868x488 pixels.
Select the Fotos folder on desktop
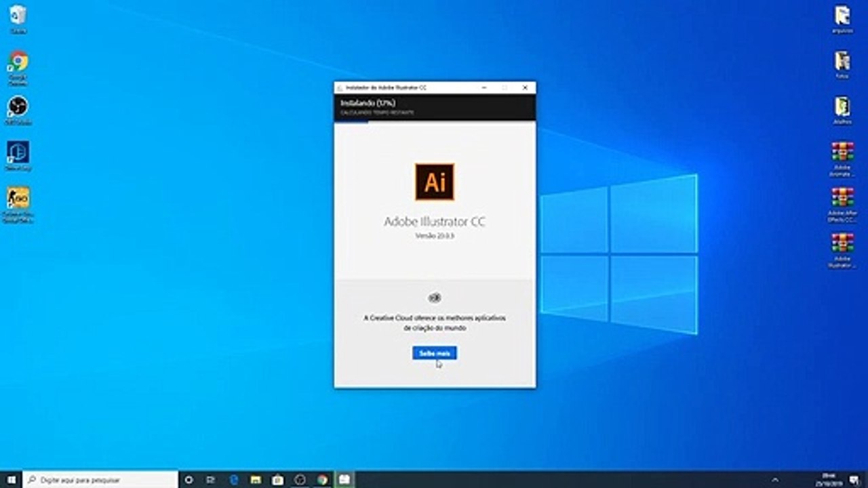[842, 65]
